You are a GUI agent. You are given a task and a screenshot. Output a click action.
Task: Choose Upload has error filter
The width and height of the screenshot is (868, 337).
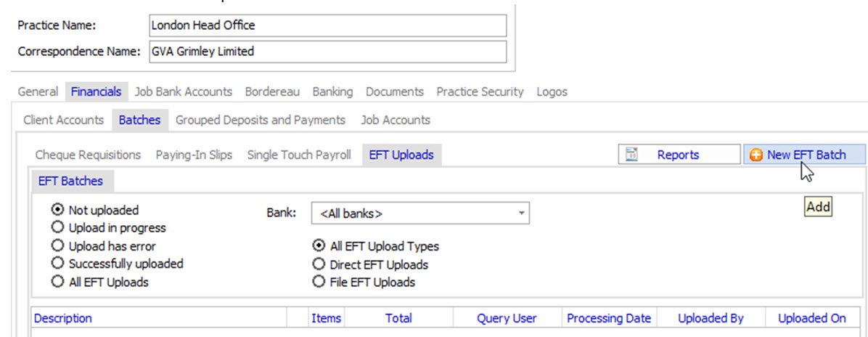pos(57,246)
